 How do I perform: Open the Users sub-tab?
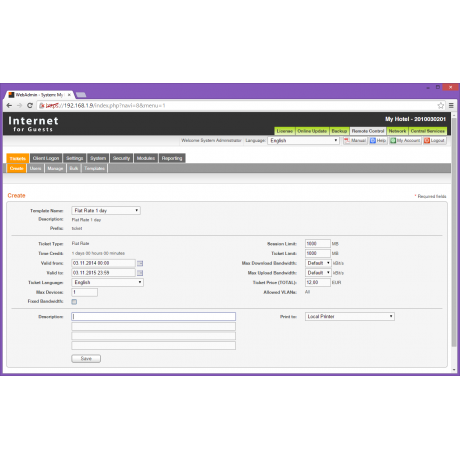[x=35, y=168]
